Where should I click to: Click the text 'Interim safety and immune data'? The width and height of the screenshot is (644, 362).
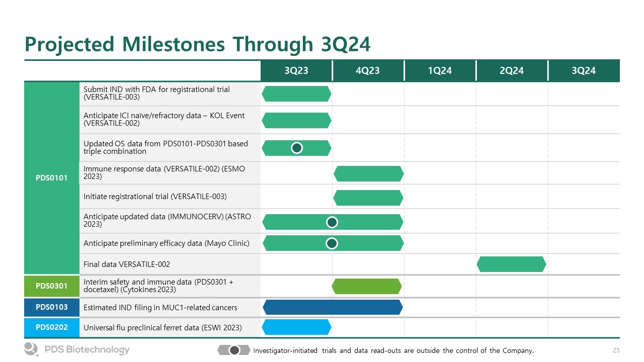click(x=138, y=282)
